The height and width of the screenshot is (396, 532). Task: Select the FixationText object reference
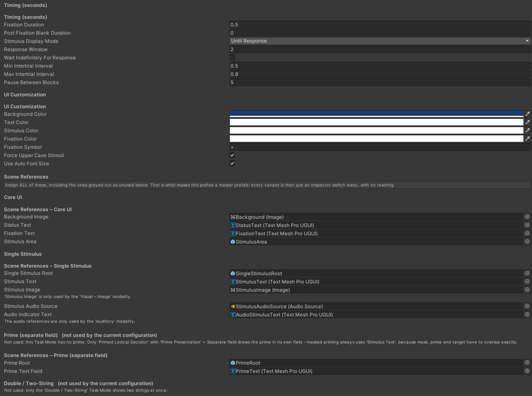tap(376, 234)
